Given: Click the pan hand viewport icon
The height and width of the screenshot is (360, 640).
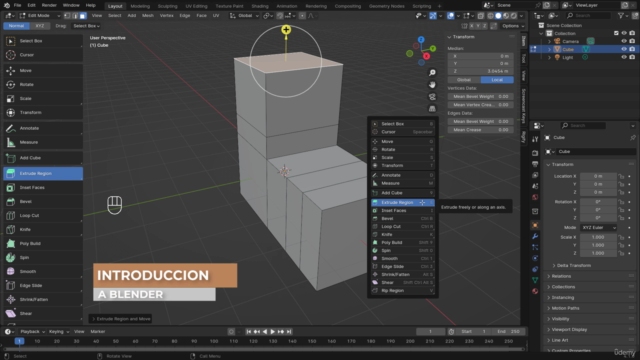Looking at the screenshot, I should click(432, 85).
